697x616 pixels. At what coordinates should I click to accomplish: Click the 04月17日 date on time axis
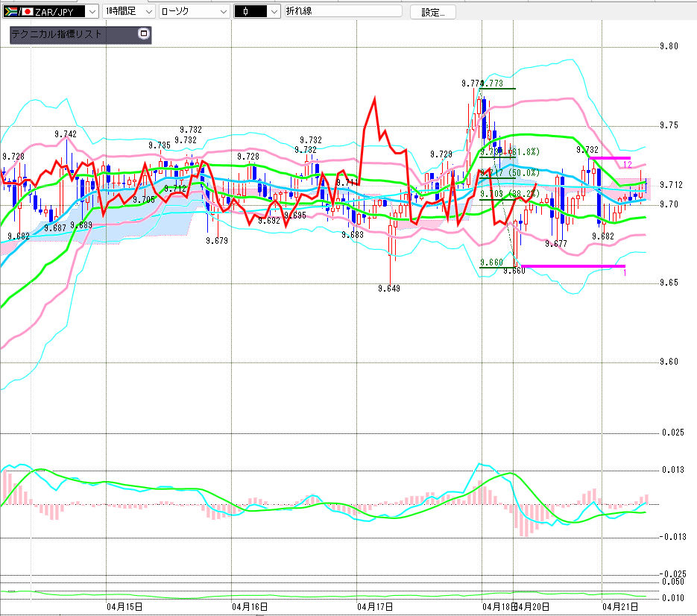pyautogui.click(x=375, y=607)
